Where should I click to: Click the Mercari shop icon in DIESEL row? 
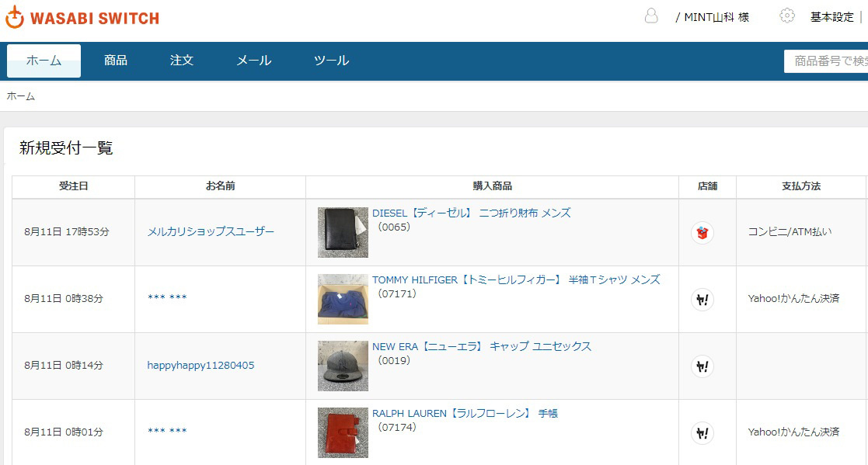702,233
